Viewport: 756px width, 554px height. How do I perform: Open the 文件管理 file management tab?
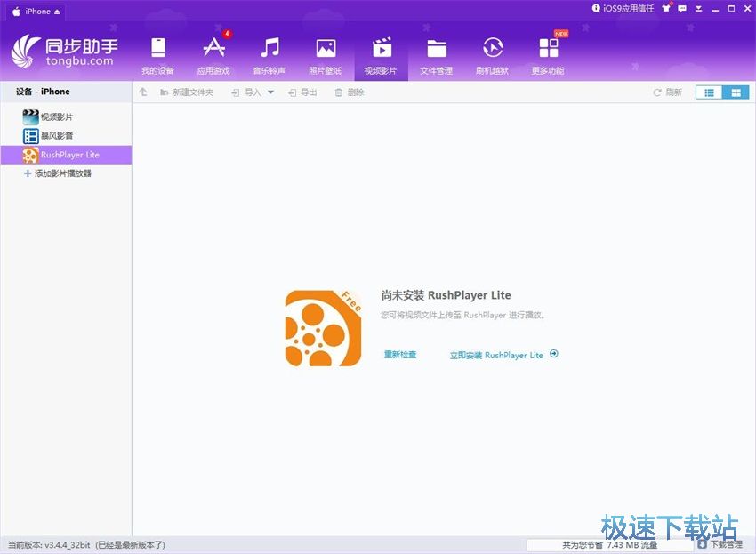437,56
